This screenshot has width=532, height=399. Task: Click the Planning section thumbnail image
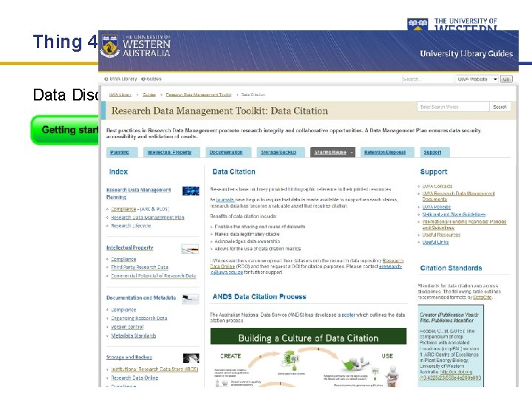[x=191, y=191]
